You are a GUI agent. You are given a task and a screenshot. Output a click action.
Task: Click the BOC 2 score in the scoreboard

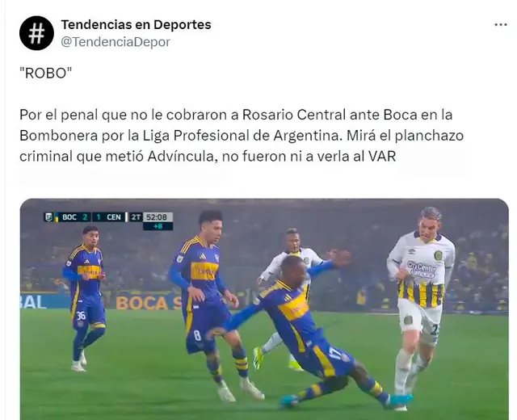tap(75, 217)
